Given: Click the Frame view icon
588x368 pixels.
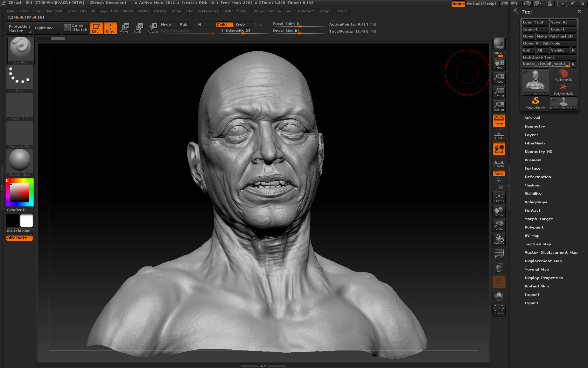Looking at the screenshot, I should [x=499, y=198].
